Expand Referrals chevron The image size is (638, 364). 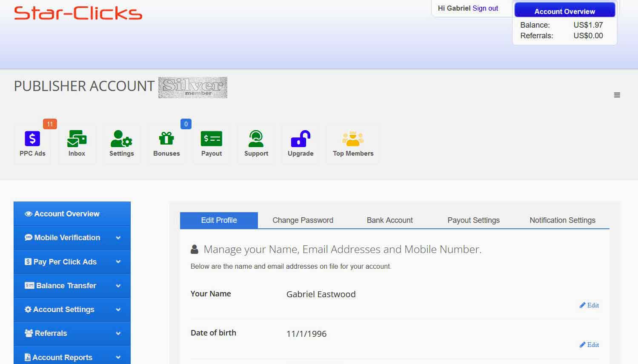tap(118, 333)
